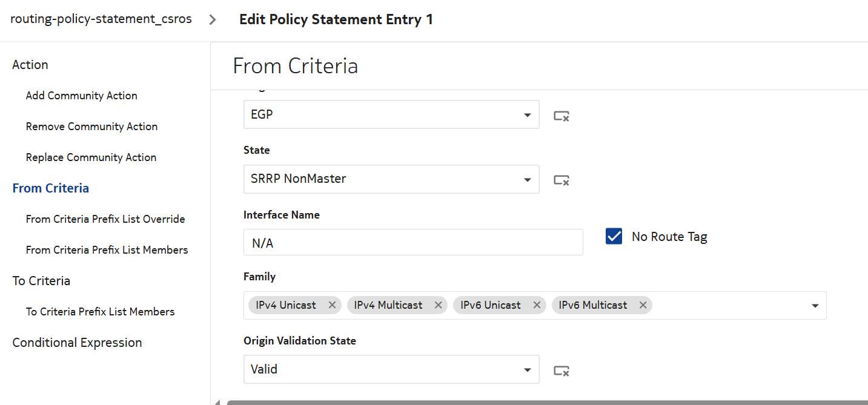Remove IPv6 Unicast family chip
The image size is (868, 405).
(536, 305)
